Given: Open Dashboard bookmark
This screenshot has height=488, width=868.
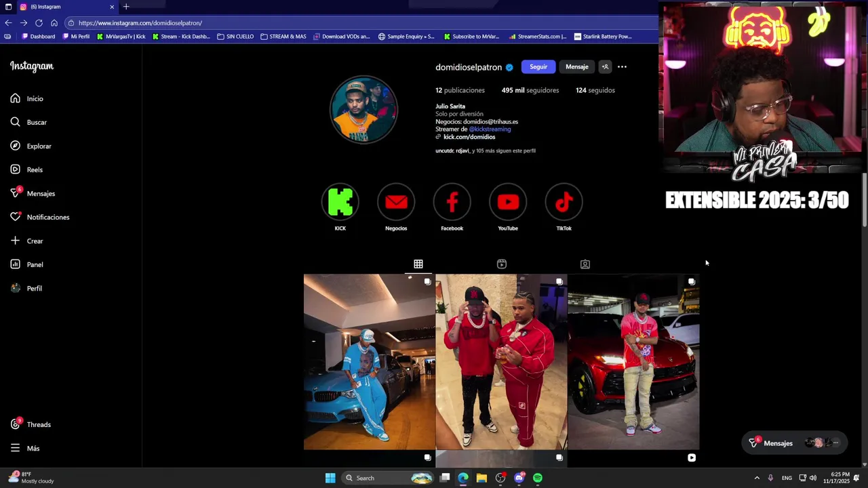Looking at the screenshot, I should (39, 37).
